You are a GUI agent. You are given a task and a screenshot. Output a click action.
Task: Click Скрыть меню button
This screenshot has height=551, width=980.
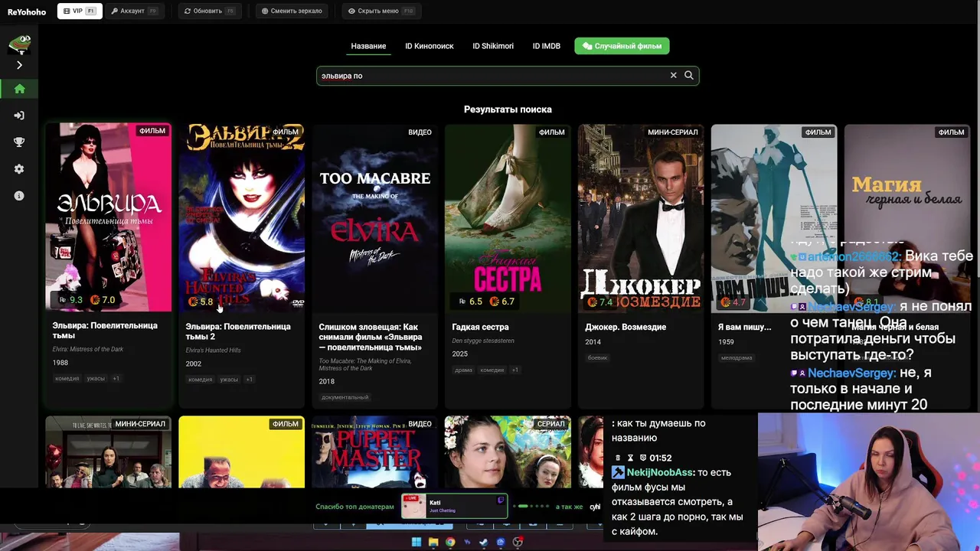coord(381,11)
